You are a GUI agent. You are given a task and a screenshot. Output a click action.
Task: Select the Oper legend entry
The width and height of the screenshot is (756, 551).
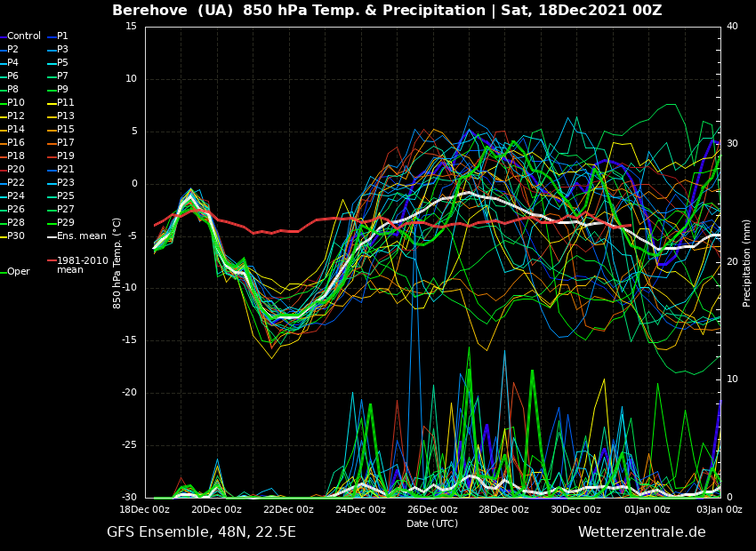click(18, 272)
